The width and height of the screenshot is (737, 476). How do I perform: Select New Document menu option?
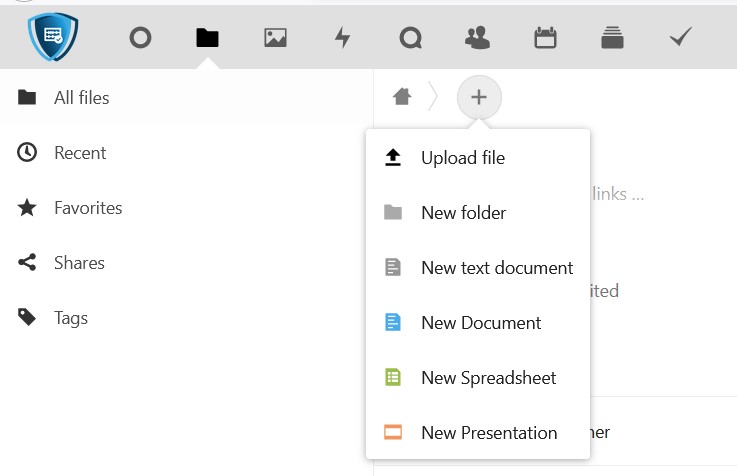click(x=478, y=323)
